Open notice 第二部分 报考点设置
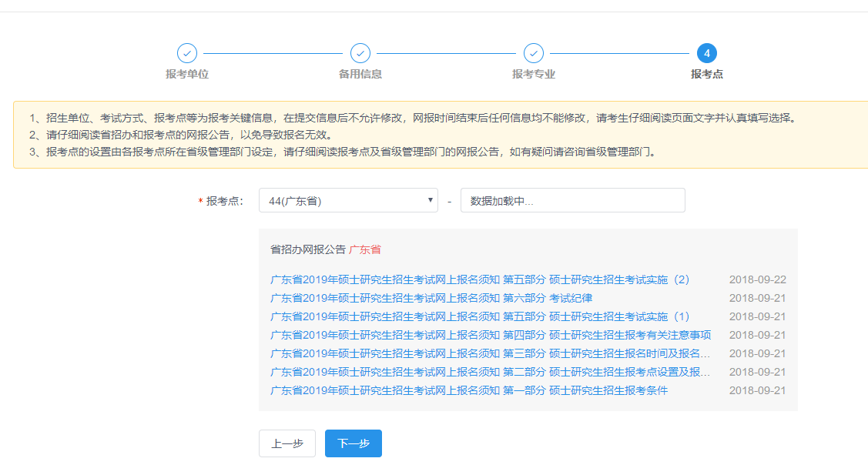The image size is (868, 475). point(490,372)
